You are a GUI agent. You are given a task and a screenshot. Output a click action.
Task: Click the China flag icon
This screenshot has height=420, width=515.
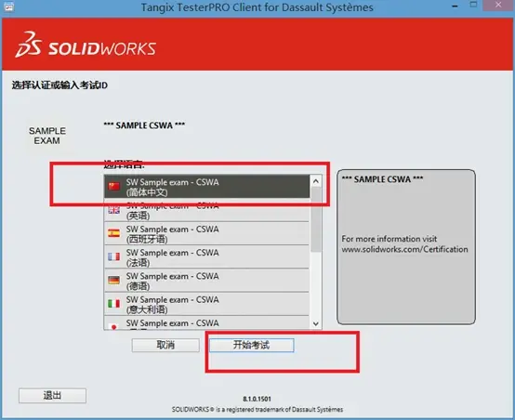pyautogui.click(x=114, y=187)
